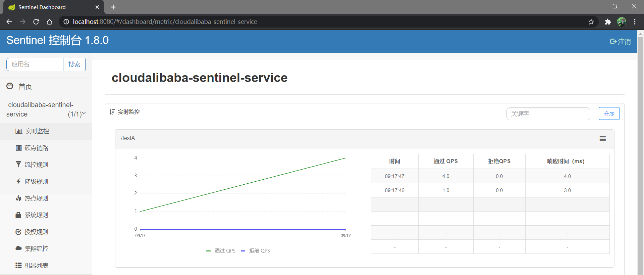Open the browser three-dot menu
This screenshot has height=275, width=644.
point(635,21)
